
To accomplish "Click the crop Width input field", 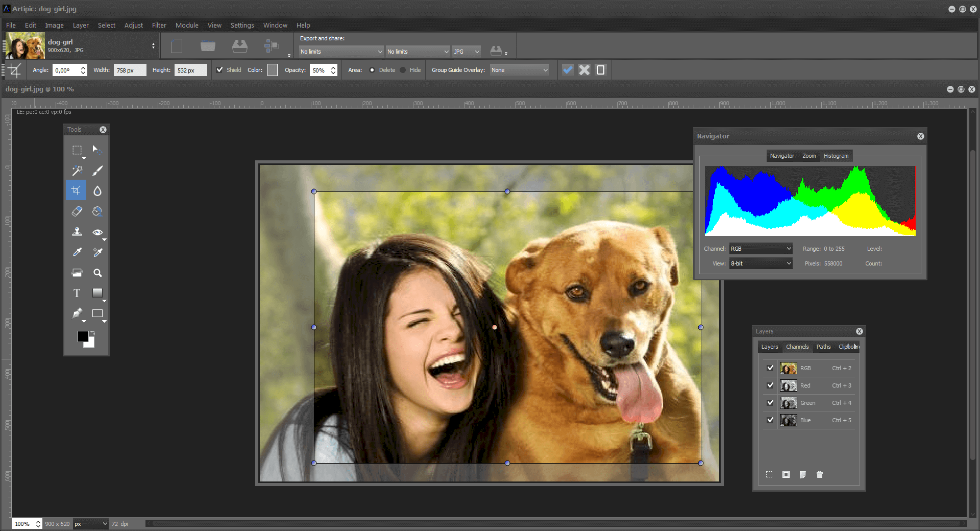I will pyautogui.click(x=130, y=70).
